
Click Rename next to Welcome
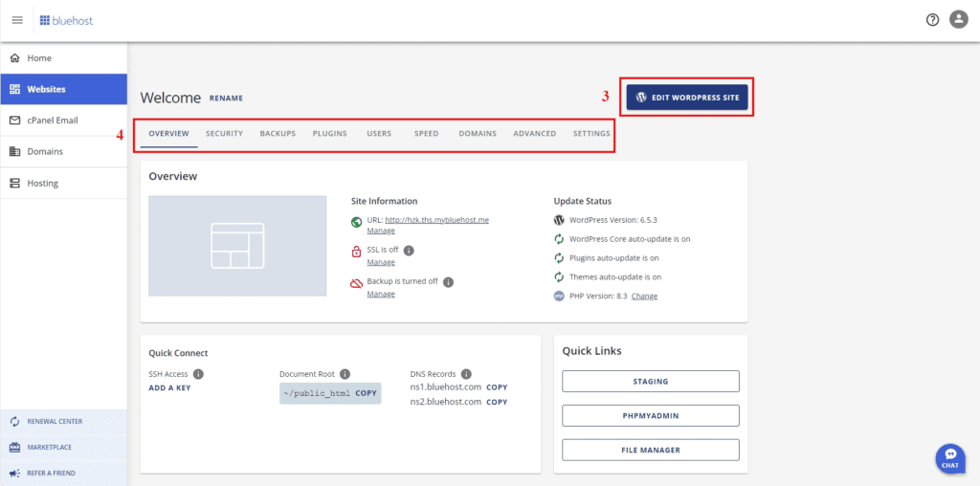tap(226, 99)
